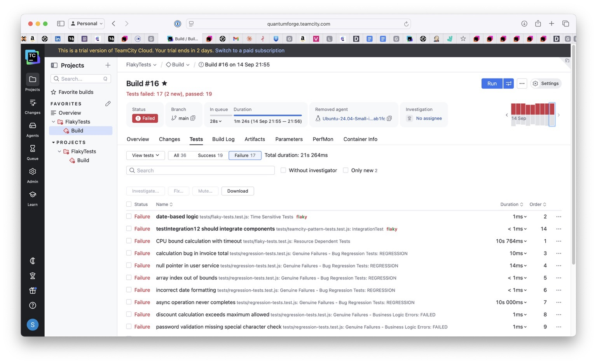
Task: Expand the In queue 28s details
Action: click(x=216, y=121)
